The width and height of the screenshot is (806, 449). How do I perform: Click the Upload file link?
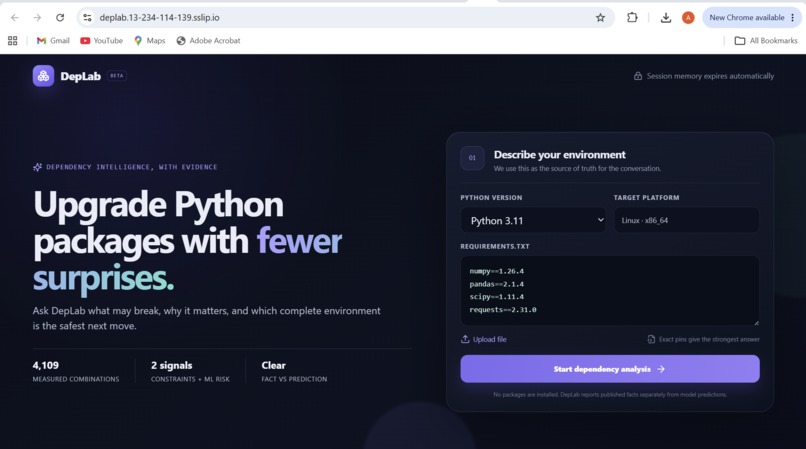484,339
